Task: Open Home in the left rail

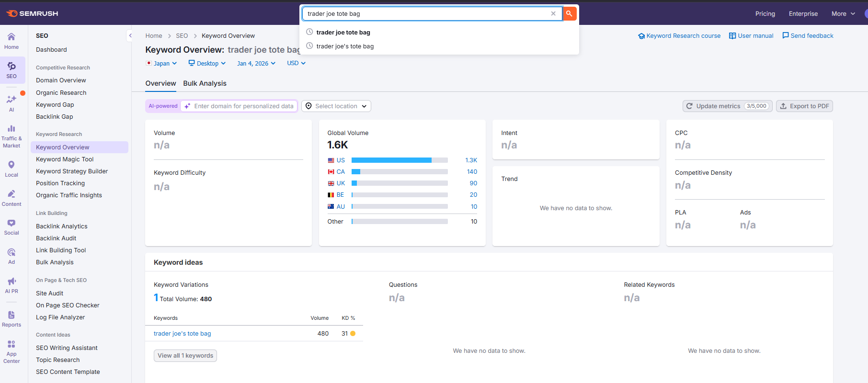Action: 11,41
